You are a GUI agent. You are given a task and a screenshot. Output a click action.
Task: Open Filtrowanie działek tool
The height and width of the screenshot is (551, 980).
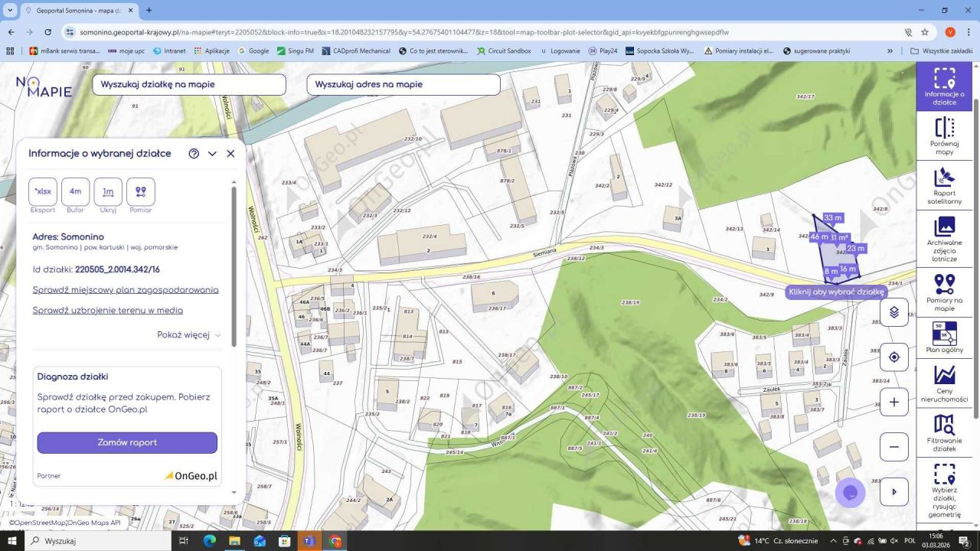pyautogui.click(x=944, y=433)
